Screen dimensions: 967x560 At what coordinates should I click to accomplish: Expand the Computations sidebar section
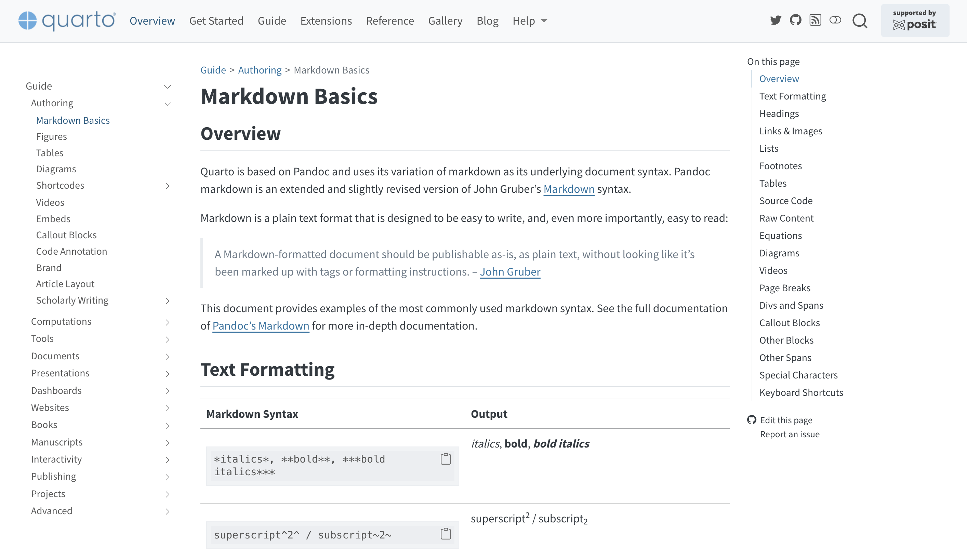click(x=167, y=323)
